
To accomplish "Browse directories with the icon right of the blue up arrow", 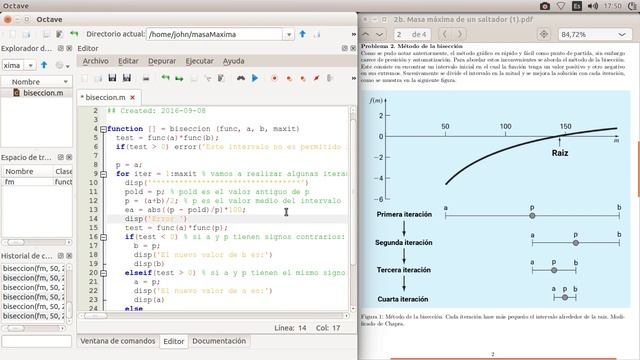I will point(317,34).
